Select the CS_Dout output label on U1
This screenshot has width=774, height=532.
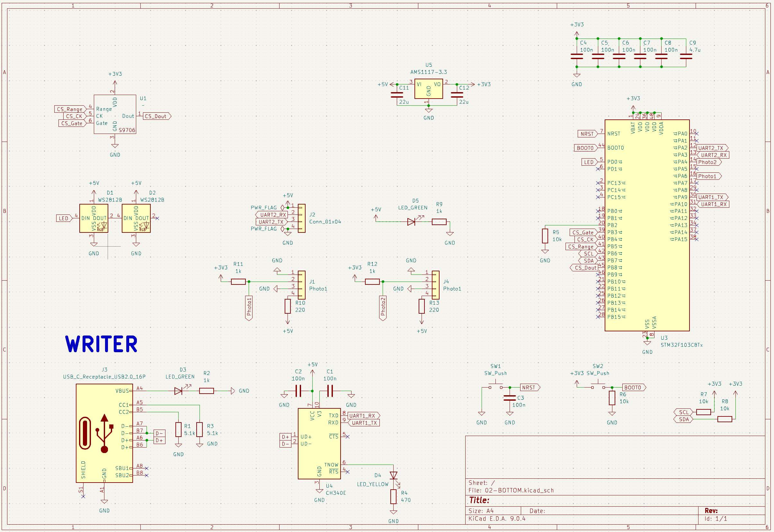click(x=156, y=116)
